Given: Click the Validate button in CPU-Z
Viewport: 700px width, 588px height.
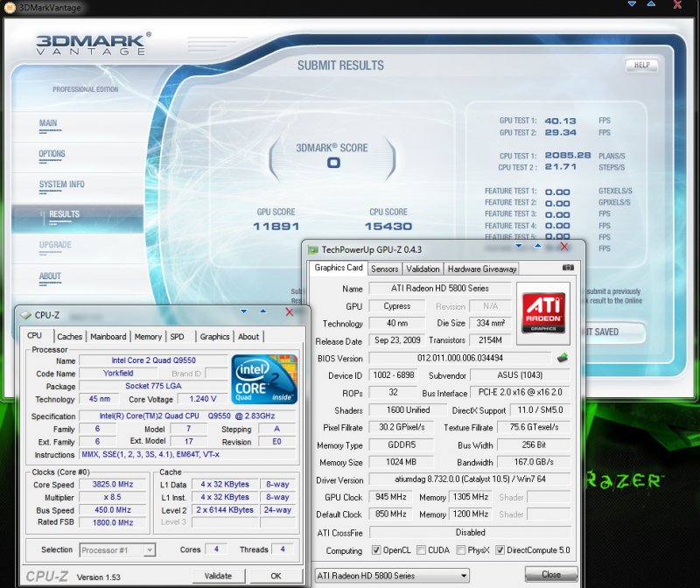Looking at the screenshot, I should [x=218, y=576].
